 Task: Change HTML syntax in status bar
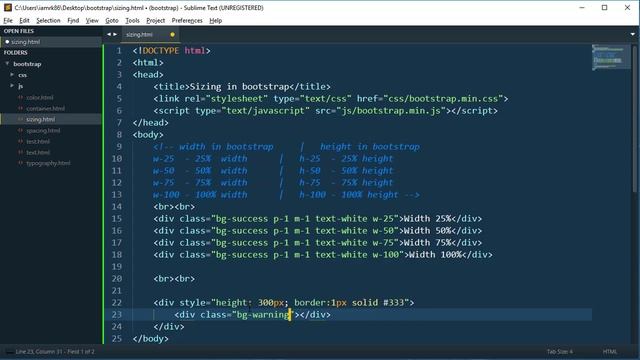(x=610, y=352)
